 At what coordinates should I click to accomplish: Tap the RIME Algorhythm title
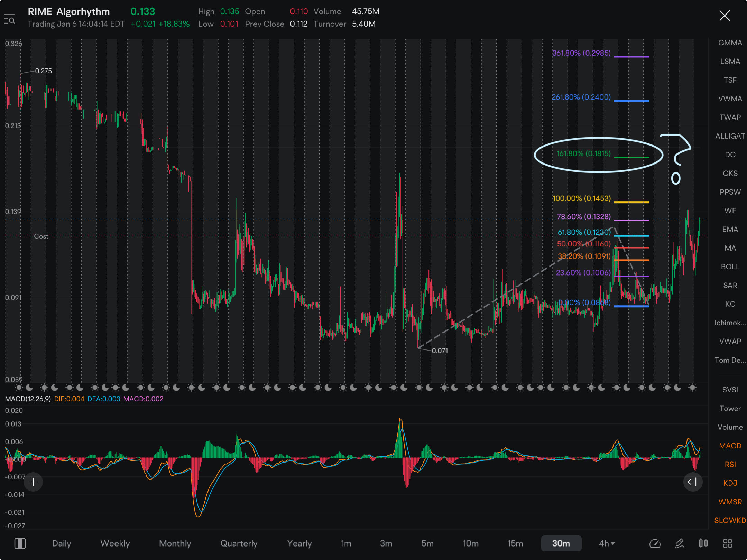69,11
